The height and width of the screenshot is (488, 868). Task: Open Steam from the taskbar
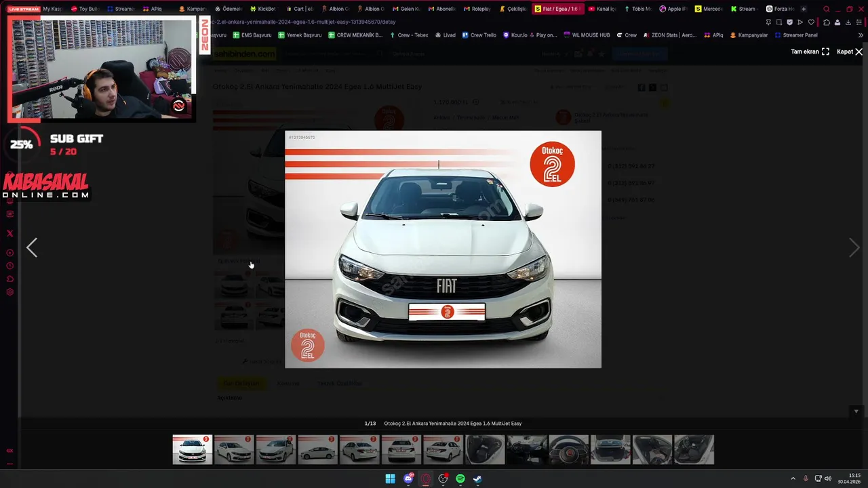(477, 479)
